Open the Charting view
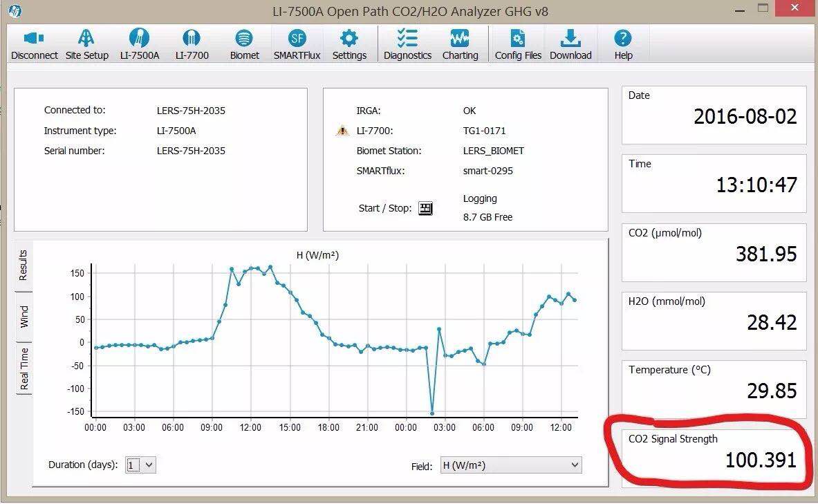 tap(460, 44)
